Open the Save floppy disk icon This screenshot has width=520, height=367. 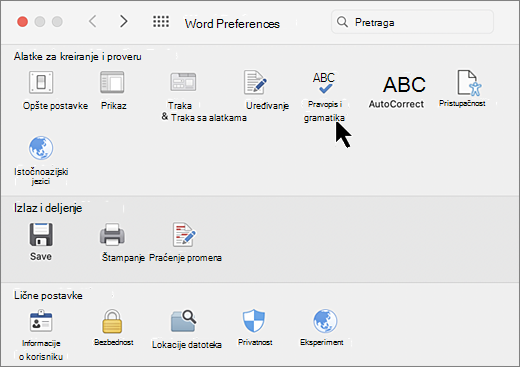tap(41, 235)
